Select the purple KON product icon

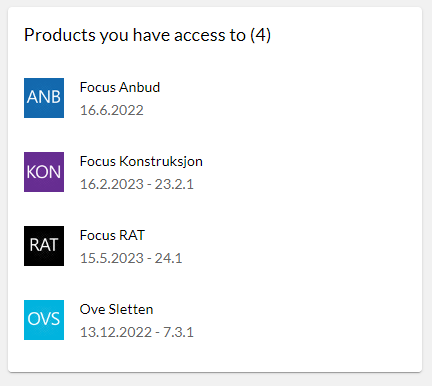point(44,172)
